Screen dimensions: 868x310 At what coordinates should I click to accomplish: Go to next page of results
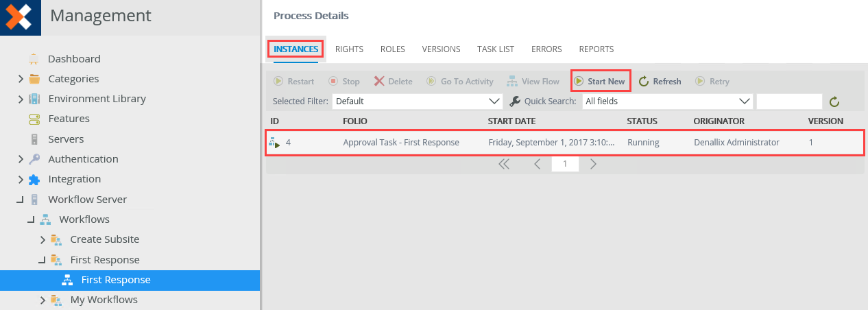pos(593,165)
